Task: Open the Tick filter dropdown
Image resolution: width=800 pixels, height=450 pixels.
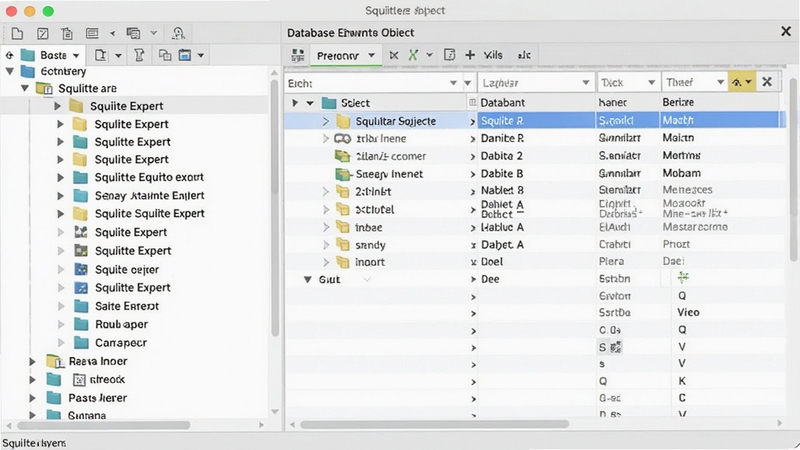Action: [652, 82]
